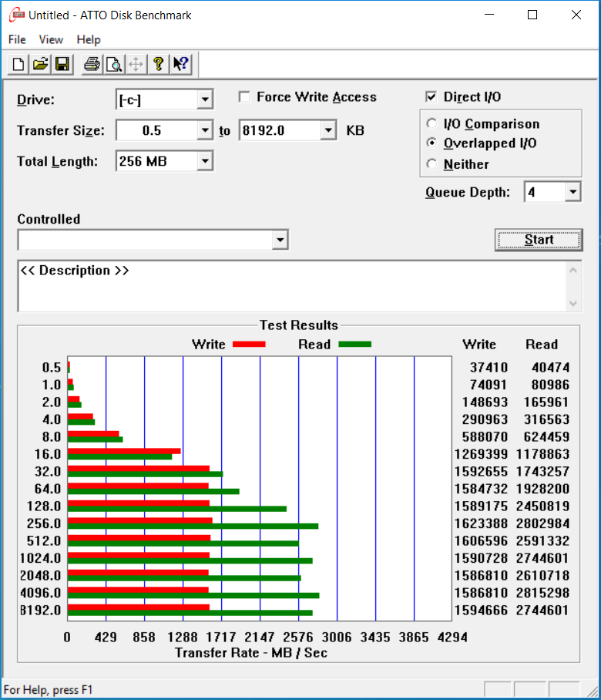
Task: Click the Test Results group title
Action: click(298, 325)
